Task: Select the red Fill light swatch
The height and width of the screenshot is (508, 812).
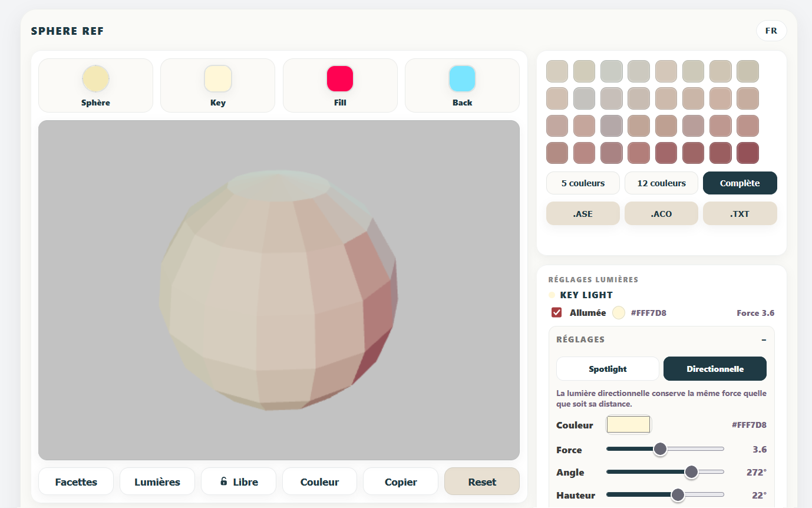Action: 340,79
